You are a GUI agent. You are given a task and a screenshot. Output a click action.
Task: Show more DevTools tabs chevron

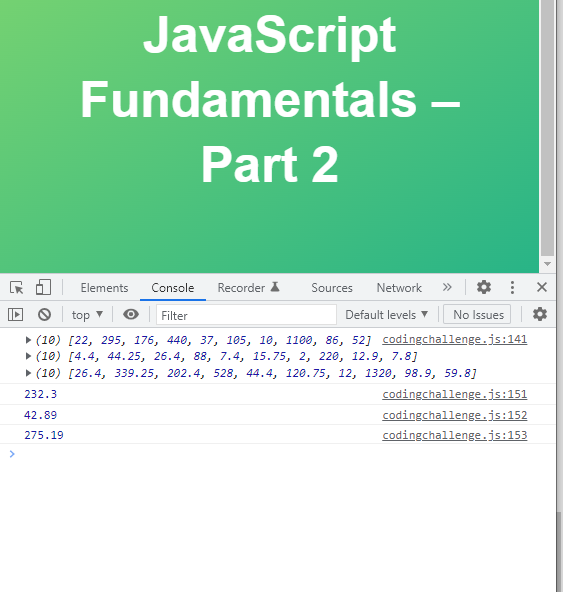[447, 287]
